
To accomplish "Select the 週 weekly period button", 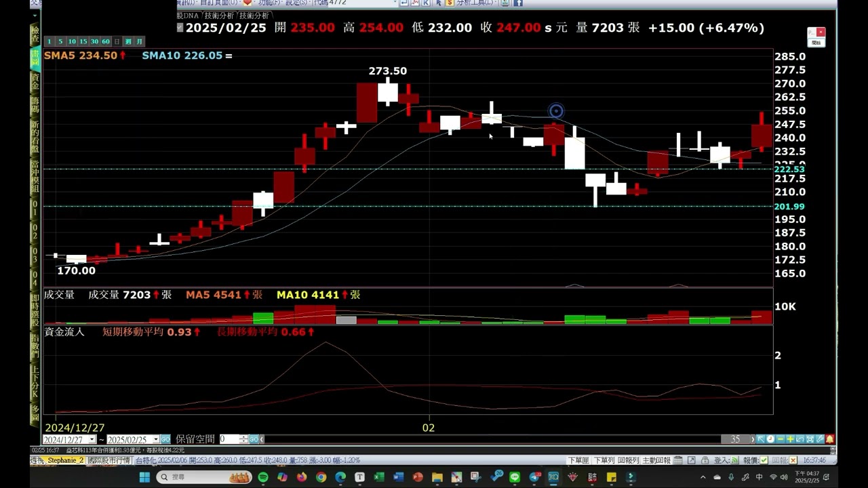I will (x=128, y=41).
